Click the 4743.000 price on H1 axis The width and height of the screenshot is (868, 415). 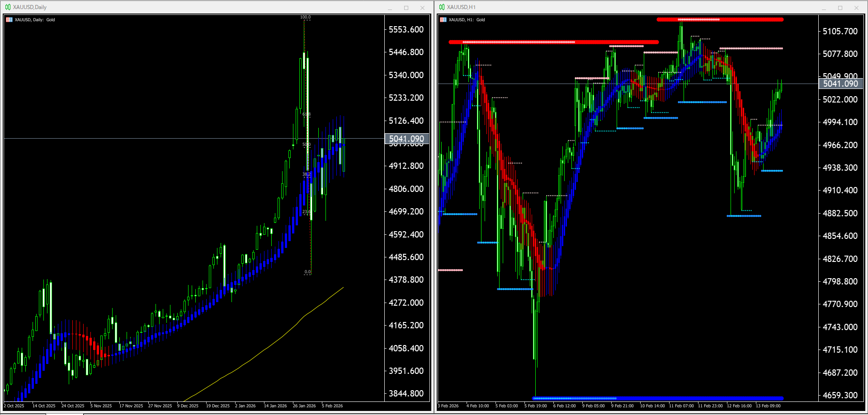[840, 327]
